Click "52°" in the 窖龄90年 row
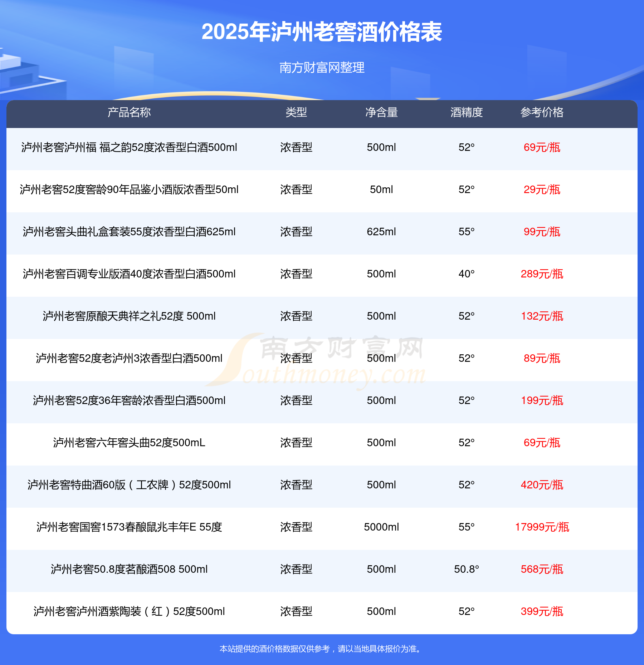This screenshot has height=665, width=644. pos(467,189)
